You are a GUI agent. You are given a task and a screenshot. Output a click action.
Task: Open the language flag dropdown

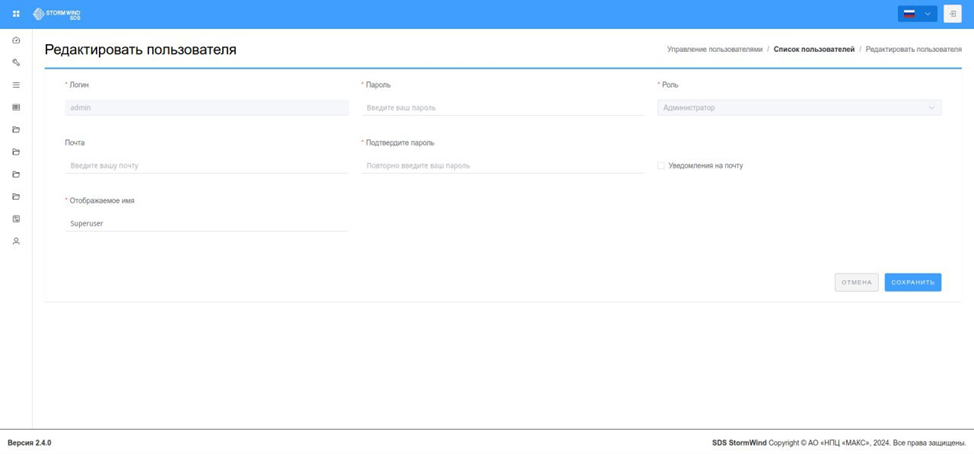tap(917, 14)
